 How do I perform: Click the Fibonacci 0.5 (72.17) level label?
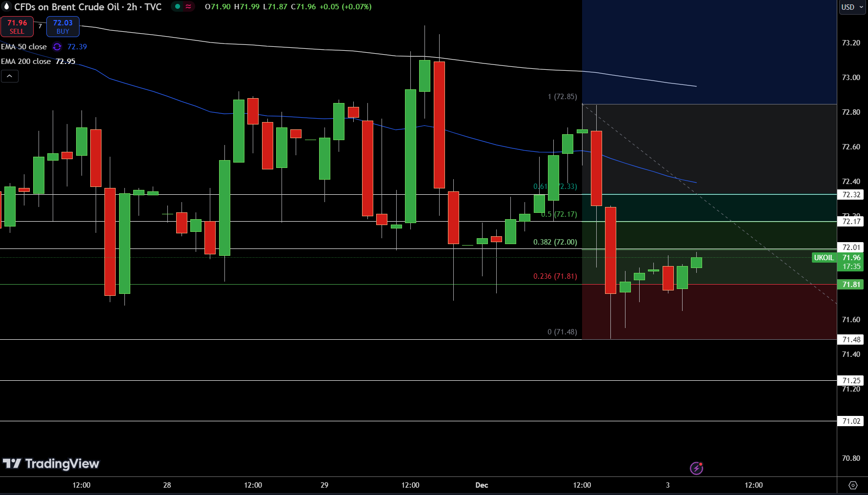tap(559, 214)
